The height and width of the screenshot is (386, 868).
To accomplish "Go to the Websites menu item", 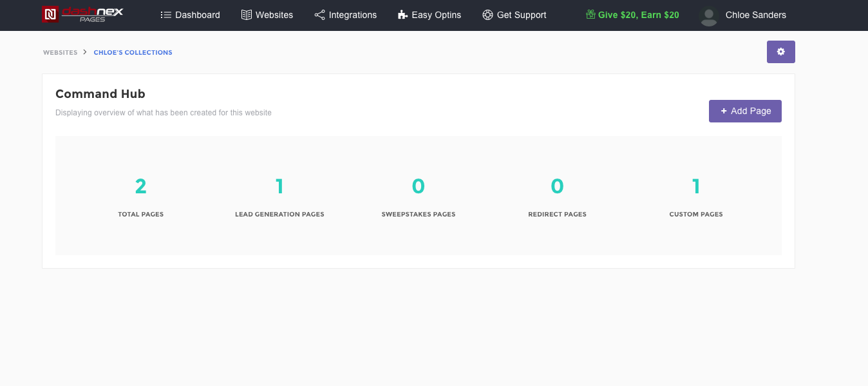I will 267,15.
